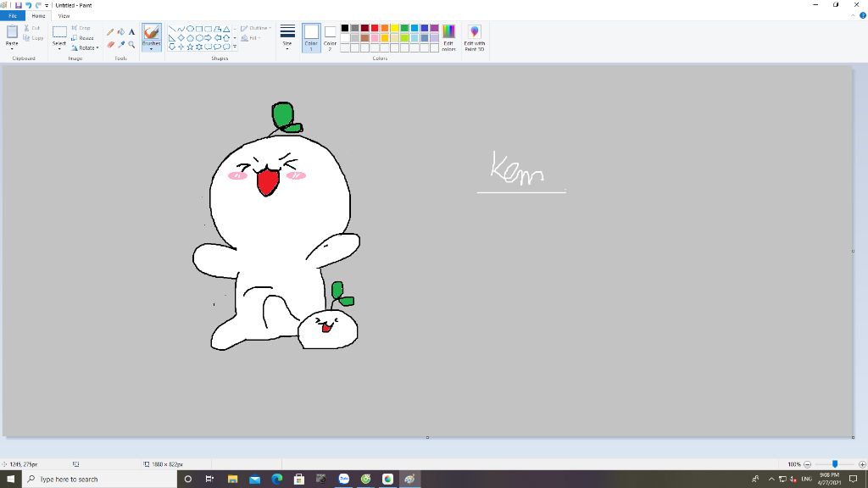This screenshot has width=868, height=488.
Task: Click the Windows taskbar search box
Action: click(x=100, y=480)
